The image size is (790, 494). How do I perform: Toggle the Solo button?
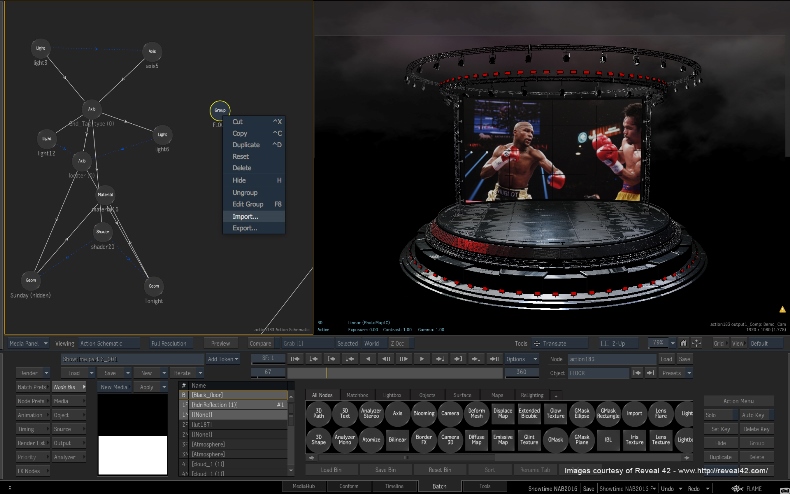coord(720,415)
